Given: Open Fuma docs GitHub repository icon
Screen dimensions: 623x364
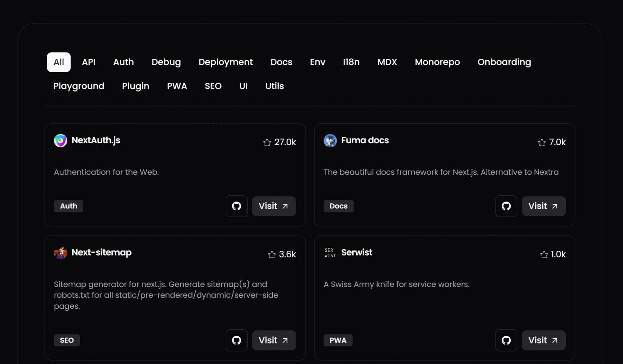Looking at the screenshot, I should tap(506, 206).
